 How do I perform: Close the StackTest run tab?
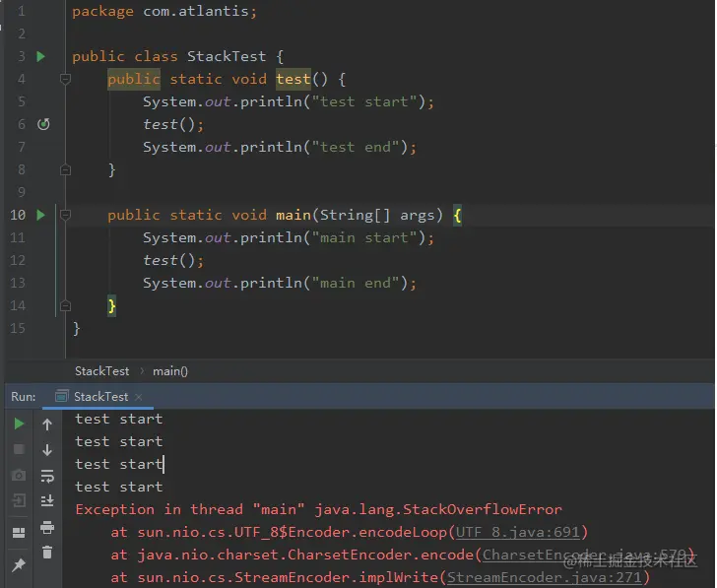coord(139,397)
